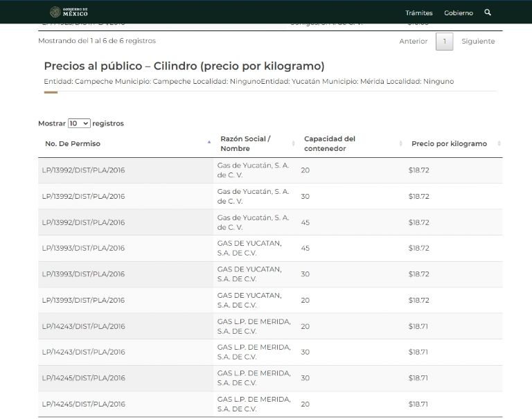Select permit LP/14243 in the capacity 30 row
This screenshot has width=532, height=419.
83,352
